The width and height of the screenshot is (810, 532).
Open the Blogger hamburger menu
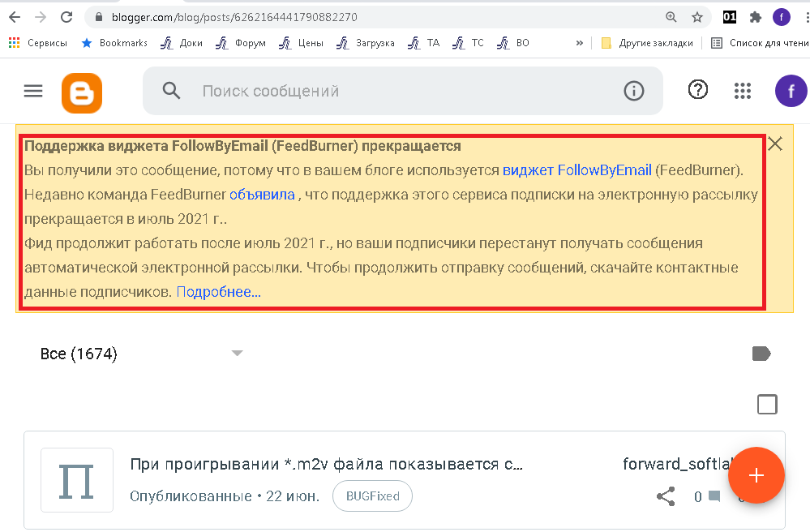(33, 92)
